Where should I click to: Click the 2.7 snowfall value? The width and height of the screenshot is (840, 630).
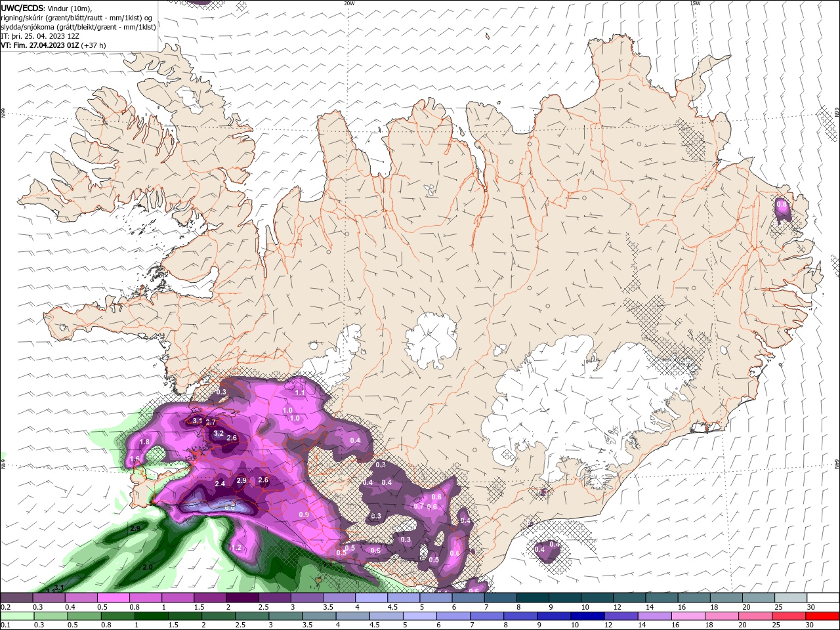click(211, 422)
